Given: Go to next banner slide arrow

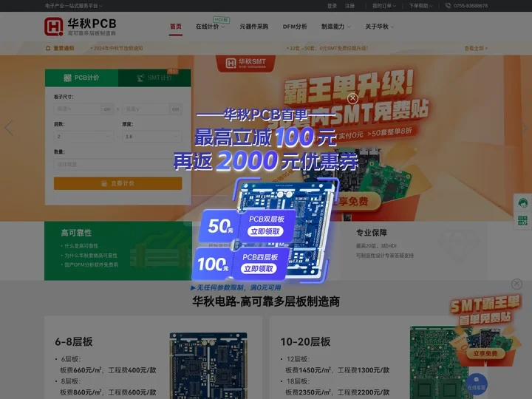Looking at the screenshot, I should (524, 128).
